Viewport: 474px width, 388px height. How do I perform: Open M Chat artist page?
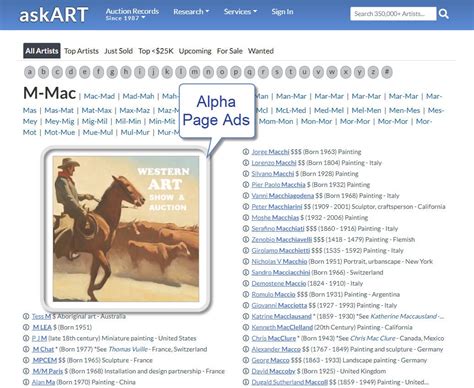[x=43, y=349]
